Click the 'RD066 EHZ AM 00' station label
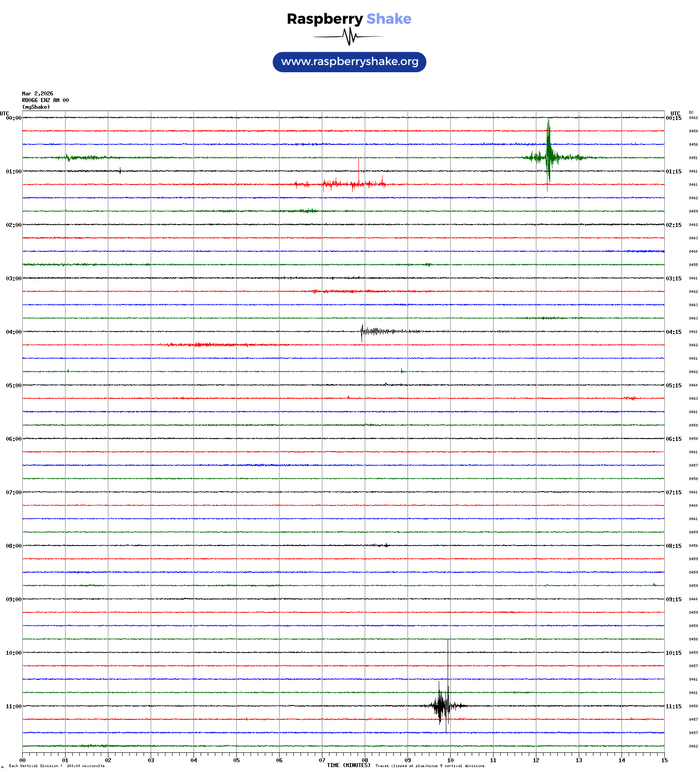The width and height of the screenshot is (700, 772). [x=45, y=100]
